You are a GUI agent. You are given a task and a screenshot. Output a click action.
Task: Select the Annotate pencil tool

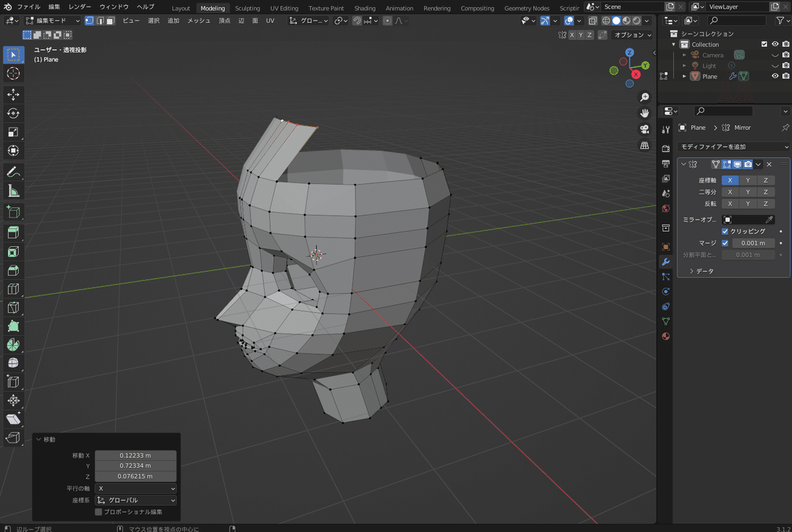tap(13, 172)
